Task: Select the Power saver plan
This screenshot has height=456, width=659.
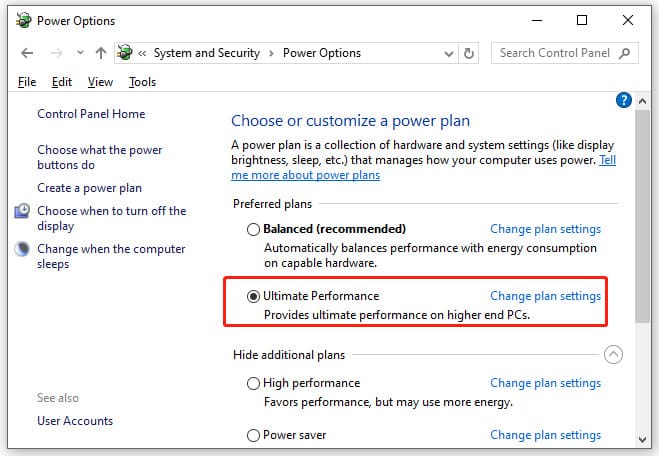Action: point(254,435)
